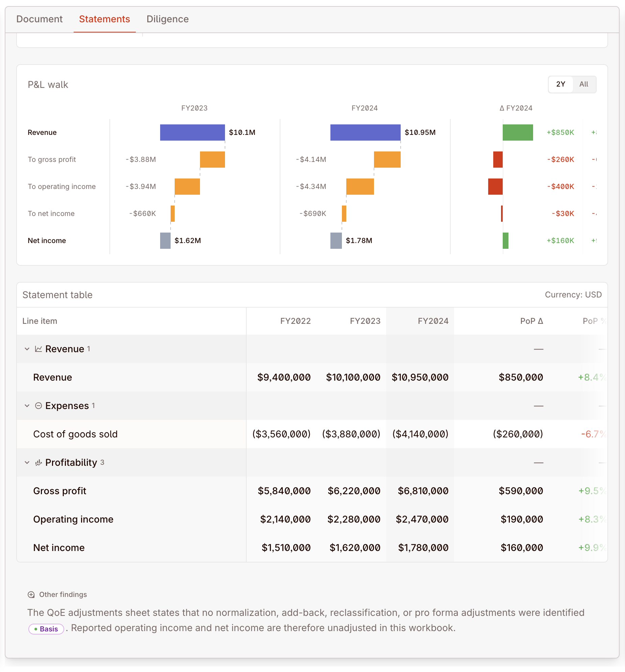Click the chart icon beside Profitability
Viewport: 625px width, 672px height.
[x=38, y=462]
